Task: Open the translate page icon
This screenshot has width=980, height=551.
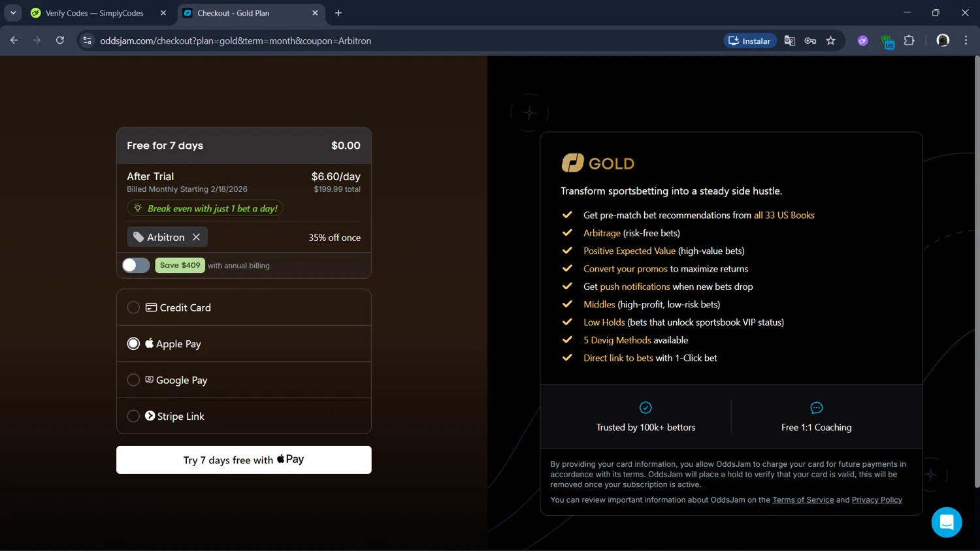Action: coord(789,40)
